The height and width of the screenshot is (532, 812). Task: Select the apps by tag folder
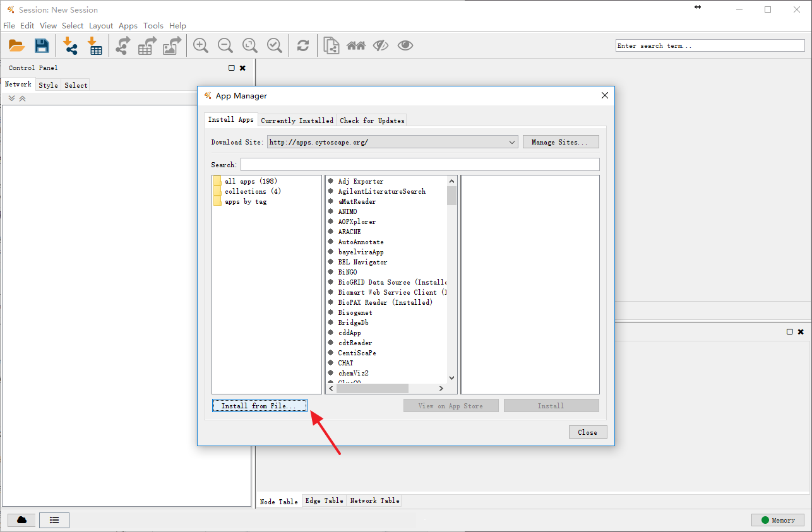click(x=241, y=201)
